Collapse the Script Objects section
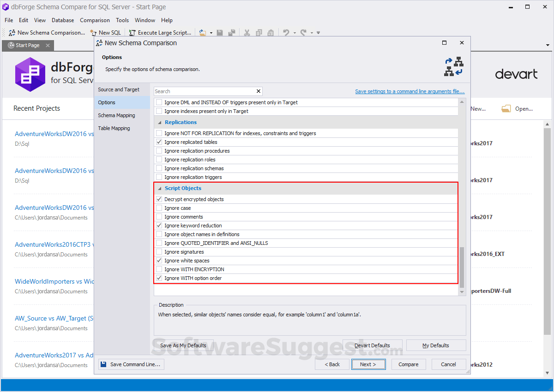 [x=160, y=188]
